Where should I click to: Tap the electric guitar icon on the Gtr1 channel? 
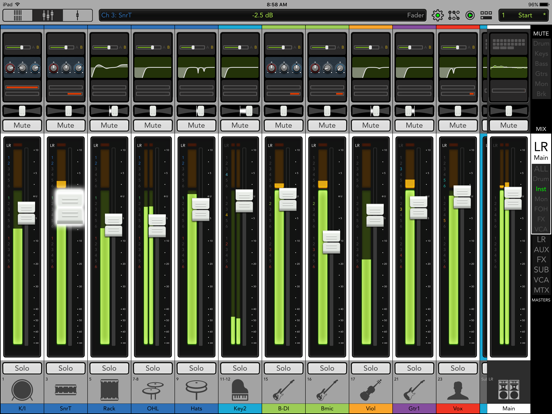(414, 390)
